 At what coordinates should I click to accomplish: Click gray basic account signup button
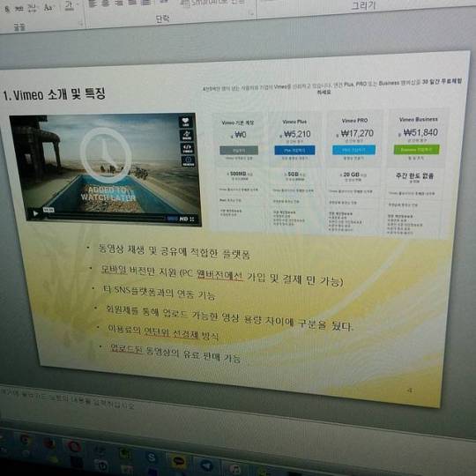point(239,150)
